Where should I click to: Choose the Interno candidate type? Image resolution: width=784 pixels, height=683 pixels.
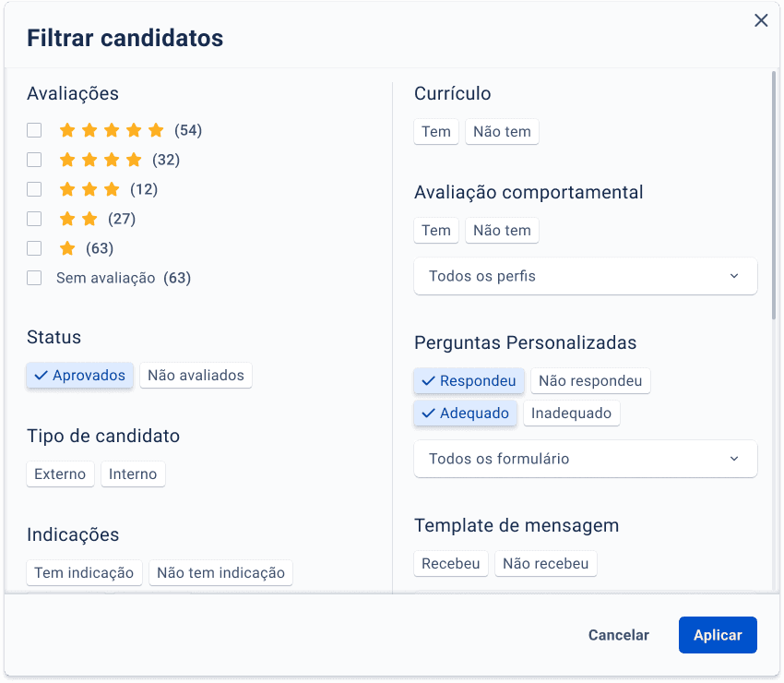[x=133, y=474]
